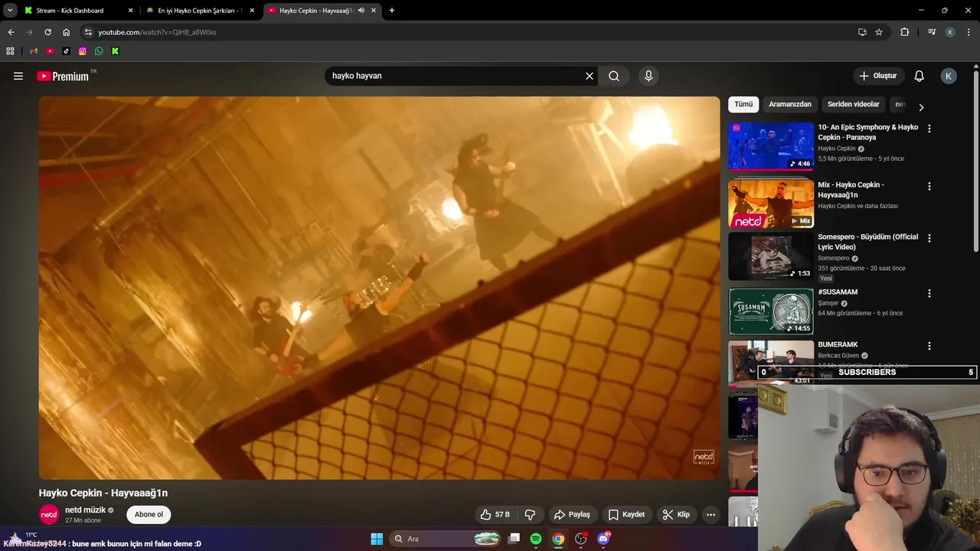Open Chrome home page button

[x=66, y=32]
